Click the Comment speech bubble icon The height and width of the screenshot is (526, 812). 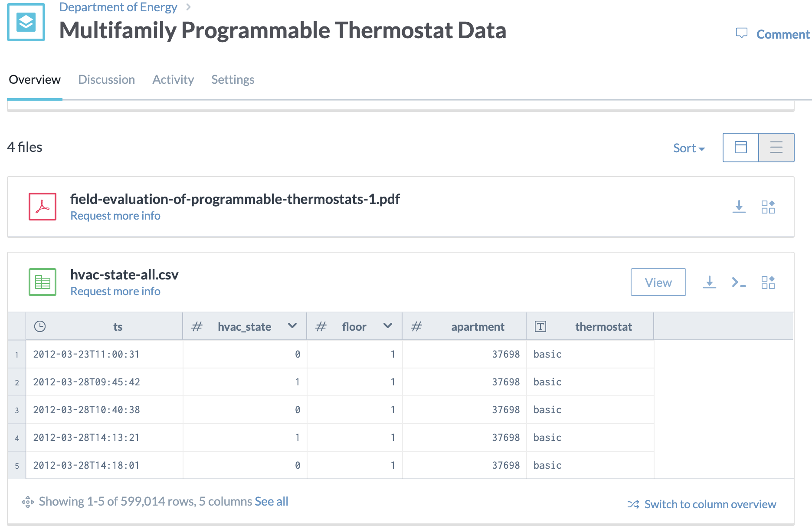pos(742,33)
